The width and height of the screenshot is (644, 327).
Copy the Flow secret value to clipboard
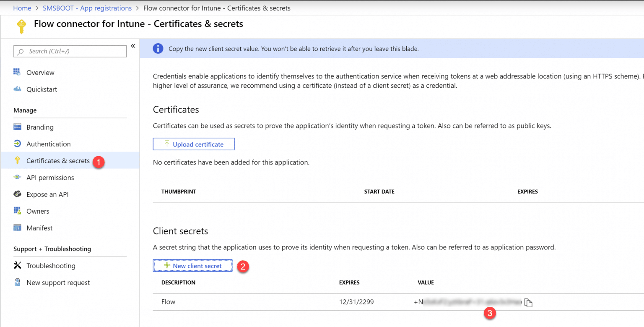[528, 302]
